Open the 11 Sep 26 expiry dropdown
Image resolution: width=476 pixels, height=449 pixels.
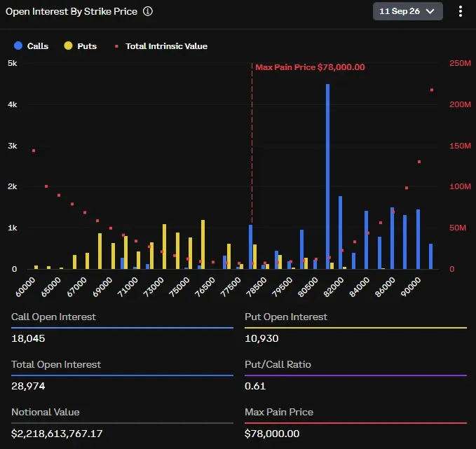point(408,11)
